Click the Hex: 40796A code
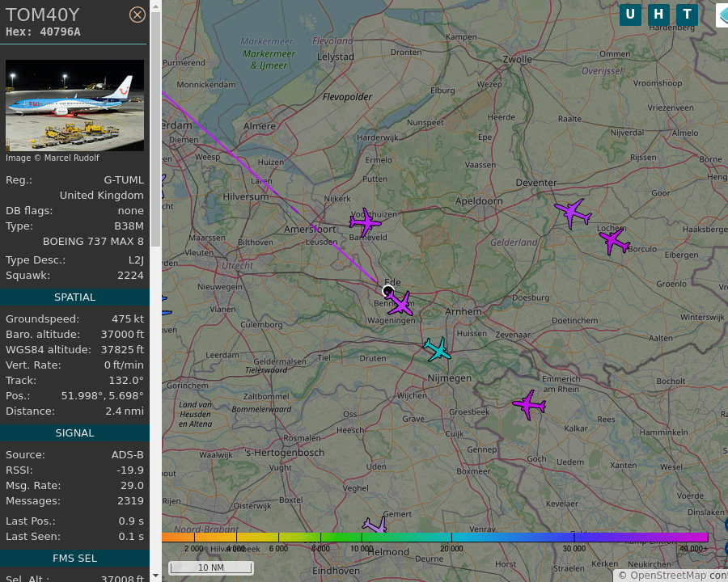Screen dimensions: 728x582 tap(43, 32)
